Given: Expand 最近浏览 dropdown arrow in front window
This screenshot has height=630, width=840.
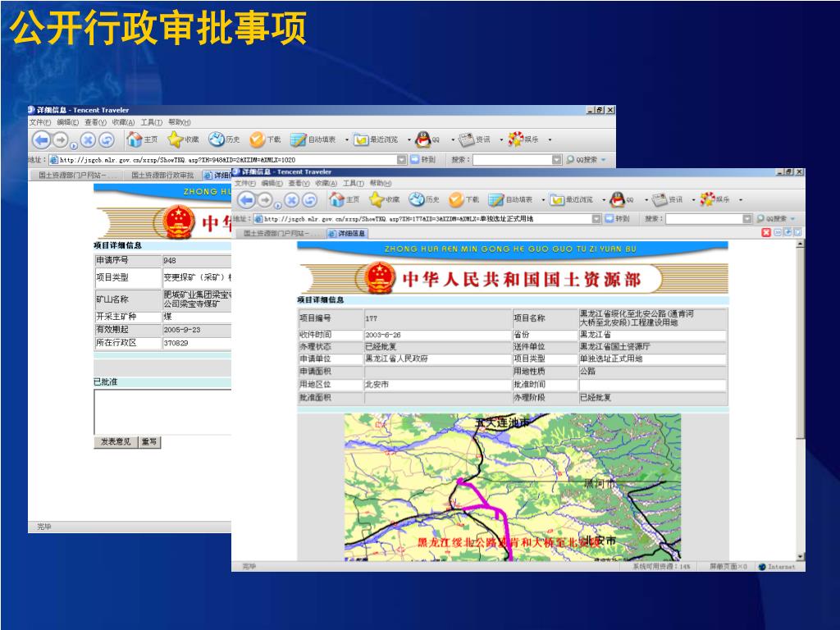Looking at the screenshot, I should click(x=604, y=200).
